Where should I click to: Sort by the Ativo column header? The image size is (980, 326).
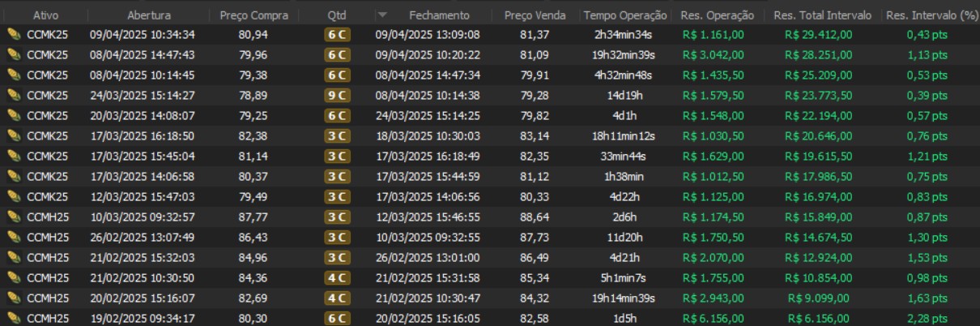(x=45, y=15)
